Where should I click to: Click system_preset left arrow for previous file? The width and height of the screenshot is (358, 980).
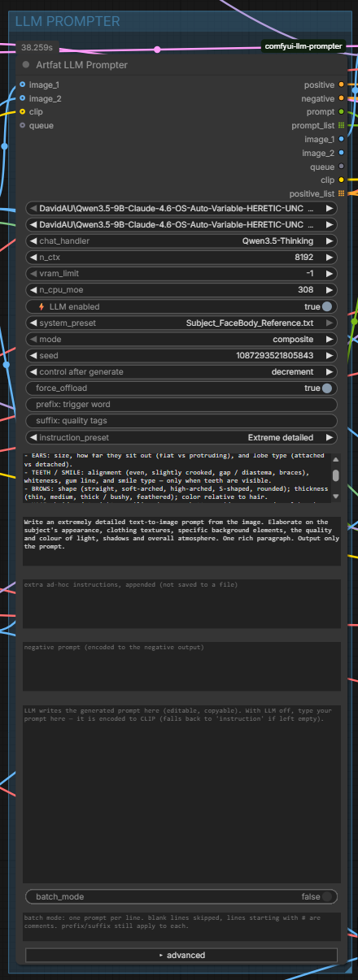(x=33, y=323)
